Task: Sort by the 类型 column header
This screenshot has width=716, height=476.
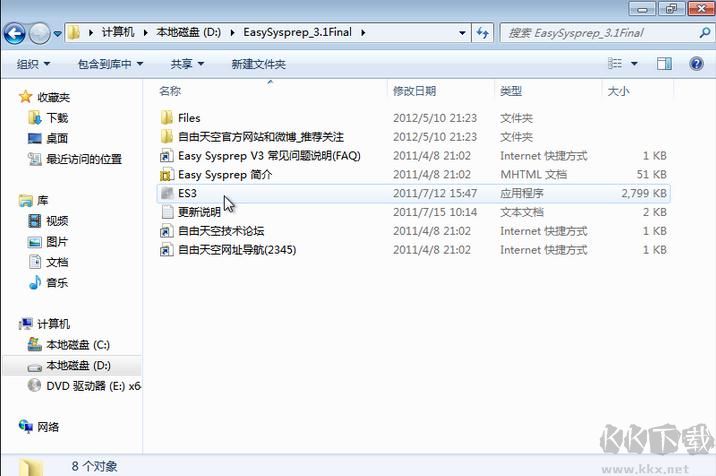Action: pos(511,91)
